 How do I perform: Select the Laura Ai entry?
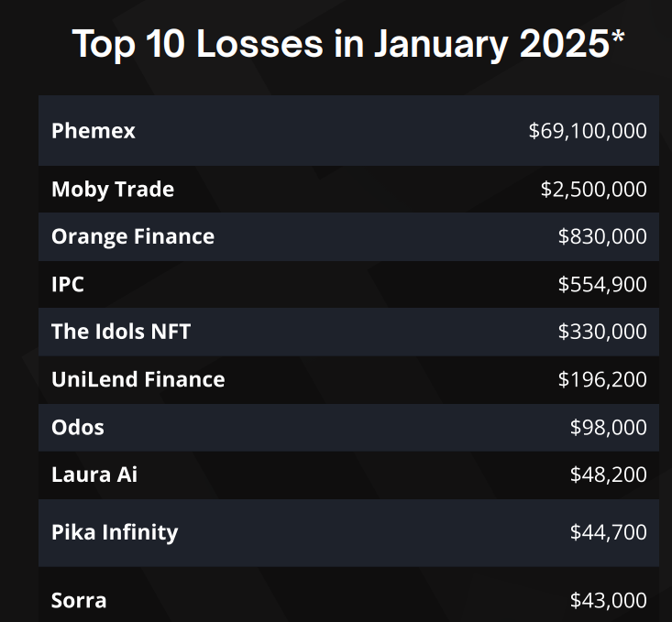click(x=94, y=475)
